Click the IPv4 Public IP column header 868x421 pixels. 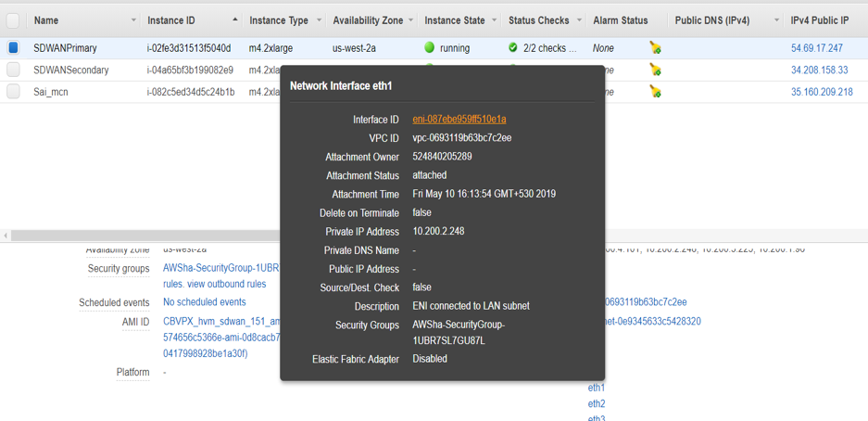pos(820,20)
